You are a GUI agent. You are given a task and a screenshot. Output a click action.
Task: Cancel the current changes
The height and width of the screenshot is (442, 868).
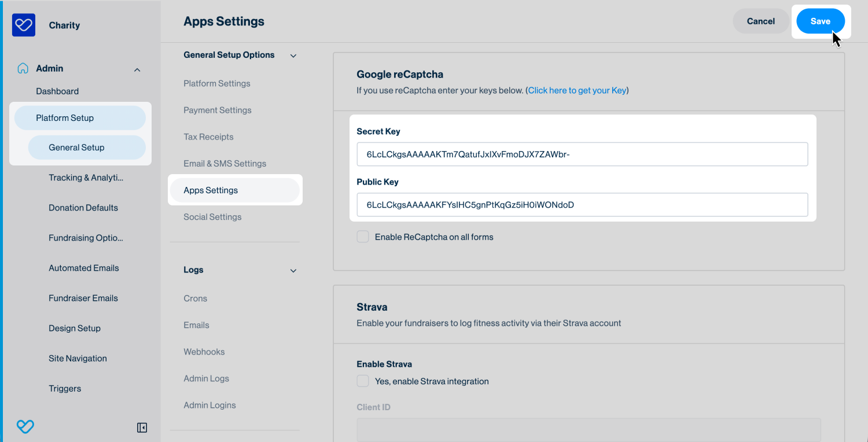(760, 21)
